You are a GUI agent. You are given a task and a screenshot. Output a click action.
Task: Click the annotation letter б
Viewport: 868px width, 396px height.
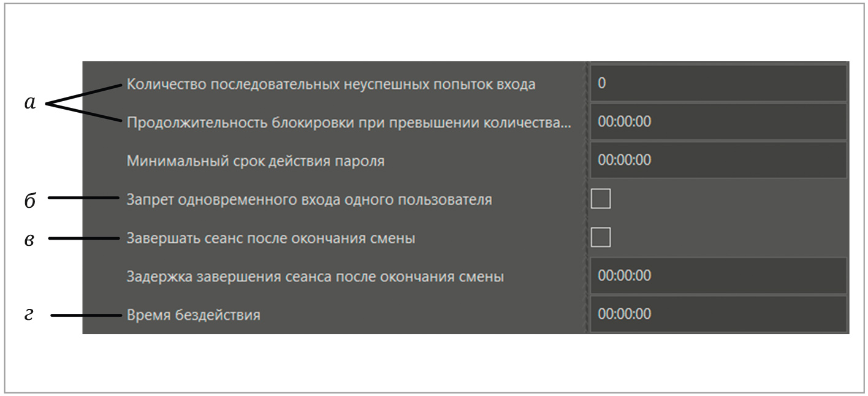pos(30,201)
